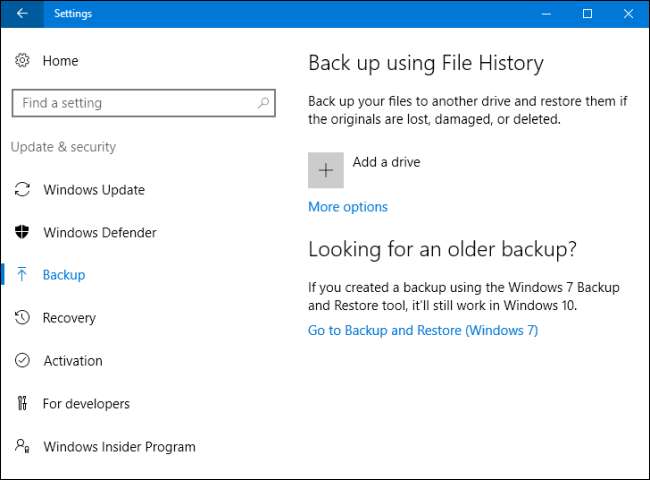Go to the Windows Defender section
This screenshot has width=650, height=480.
click(x=99, y=233)
